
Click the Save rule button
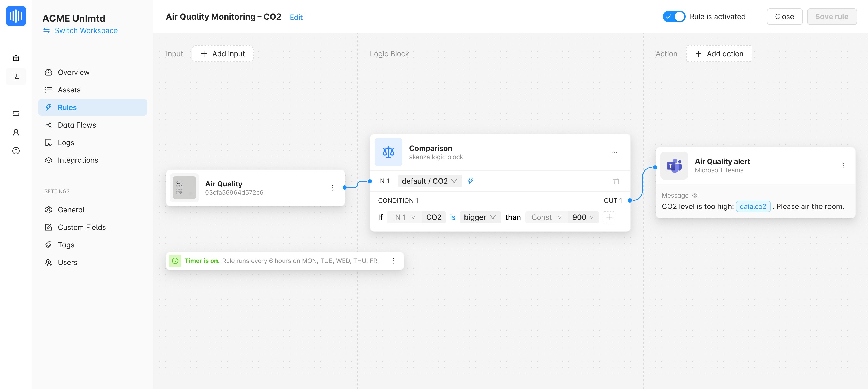[831, 17]
